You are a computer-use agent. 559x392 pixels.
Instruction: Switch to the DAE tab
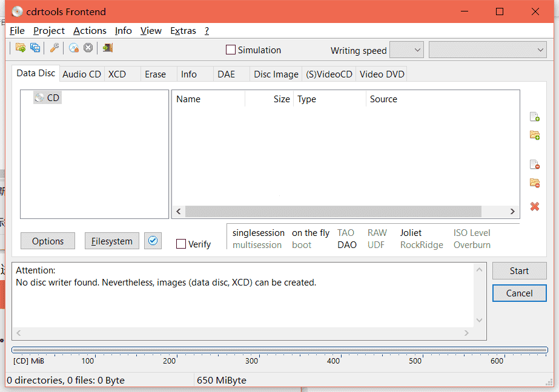pos(232,74)
